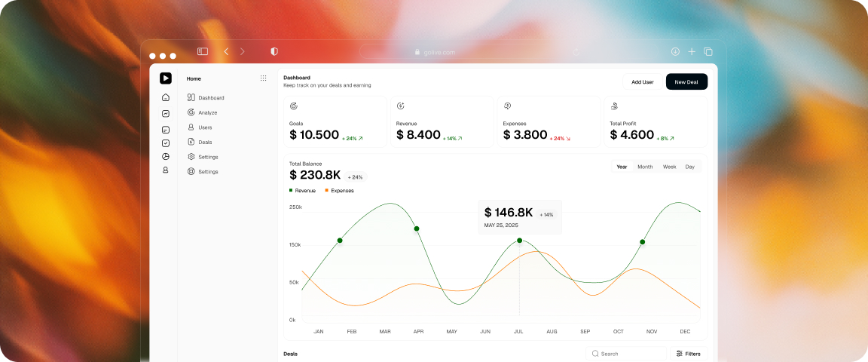Click the Search deals input field
868x362 pixels.
(x=629, y=354)
